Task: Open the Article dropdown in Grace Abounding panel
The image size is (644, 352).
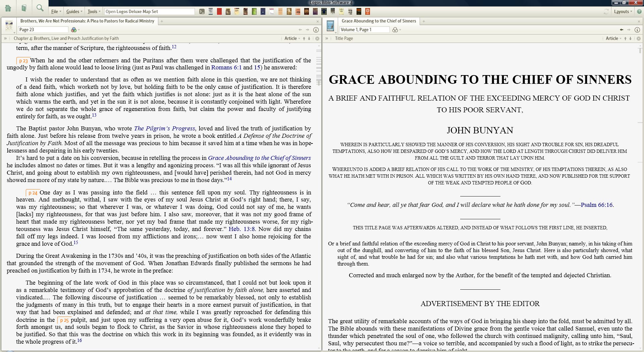Action: [x=613, y=38]
